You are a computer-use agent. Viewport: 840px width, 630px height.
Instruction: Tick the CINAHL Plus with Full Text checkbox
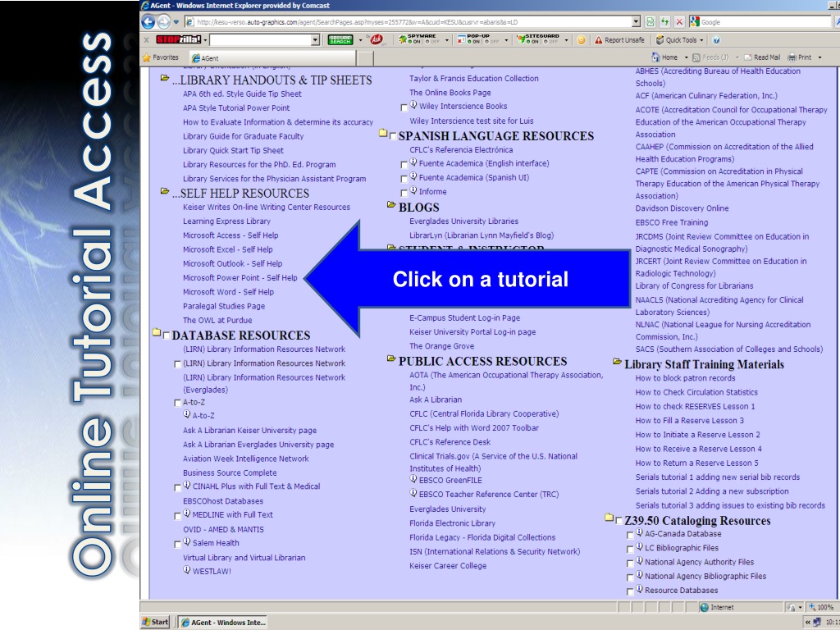[178, 488]
